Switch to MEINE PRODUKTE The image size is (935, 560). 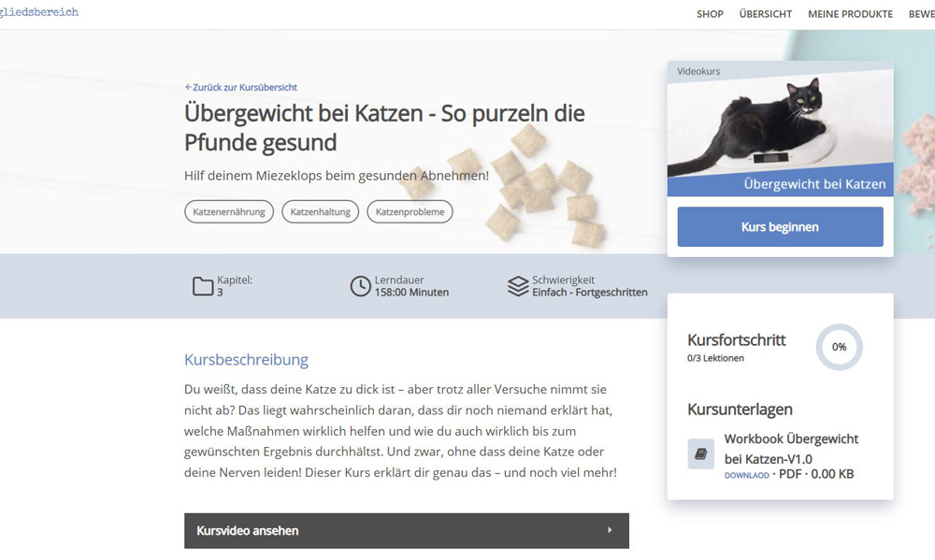850,14
